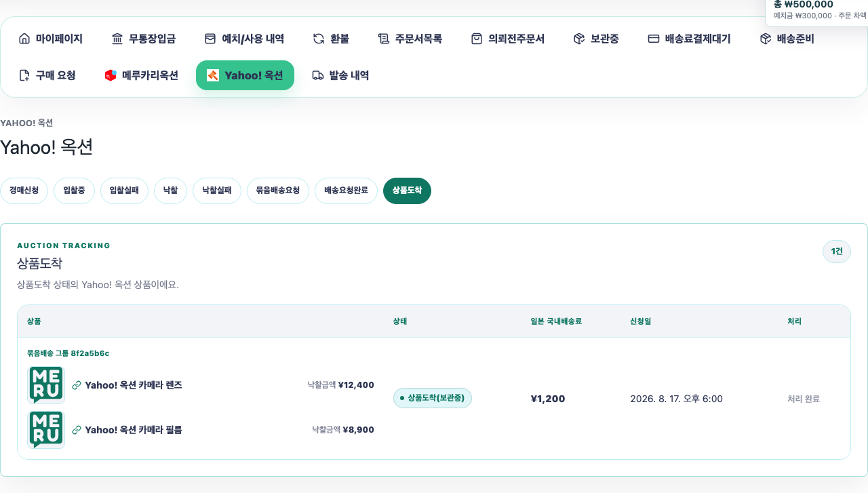Image resolution: width=868 pixels, height=493 pixels.
Task: Select 구매 요청 in navigation
Action: pyautogui.click(x=47, y=75)
